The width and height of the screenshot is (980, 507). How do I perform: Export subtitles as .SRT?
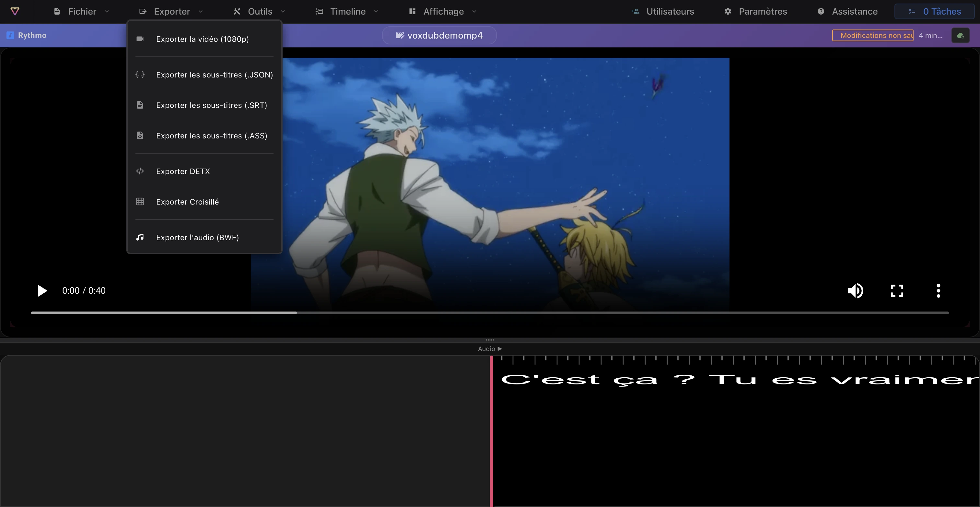[x=204, y=105]
